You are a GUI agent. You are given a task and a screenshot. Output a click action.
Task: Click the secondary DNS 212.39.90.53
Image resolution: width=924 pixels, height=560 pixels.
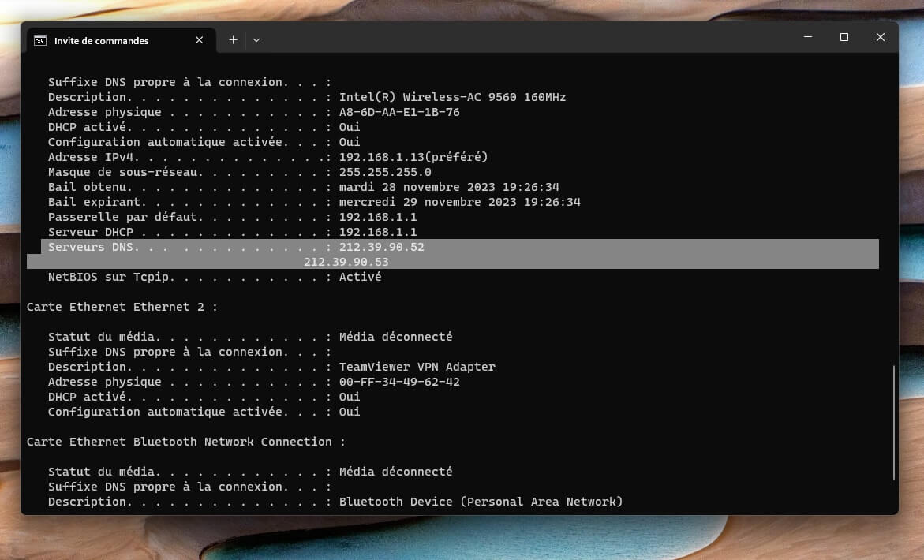pos(346,262)
